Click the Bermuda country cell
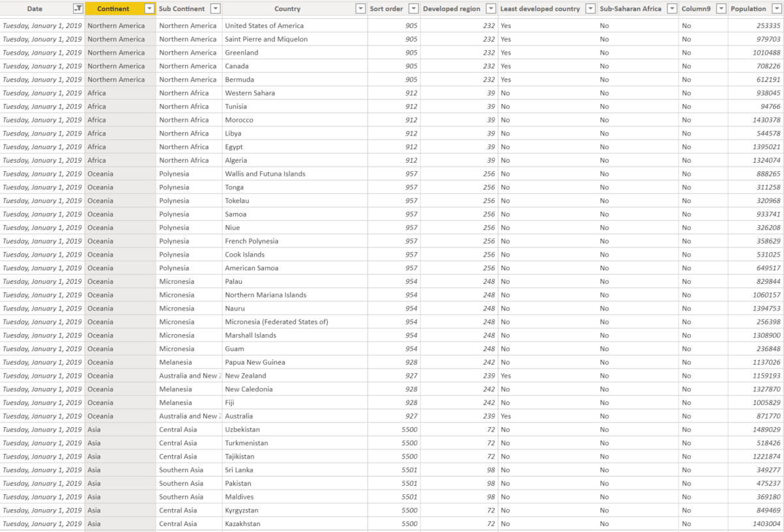 tap(295, 79)
